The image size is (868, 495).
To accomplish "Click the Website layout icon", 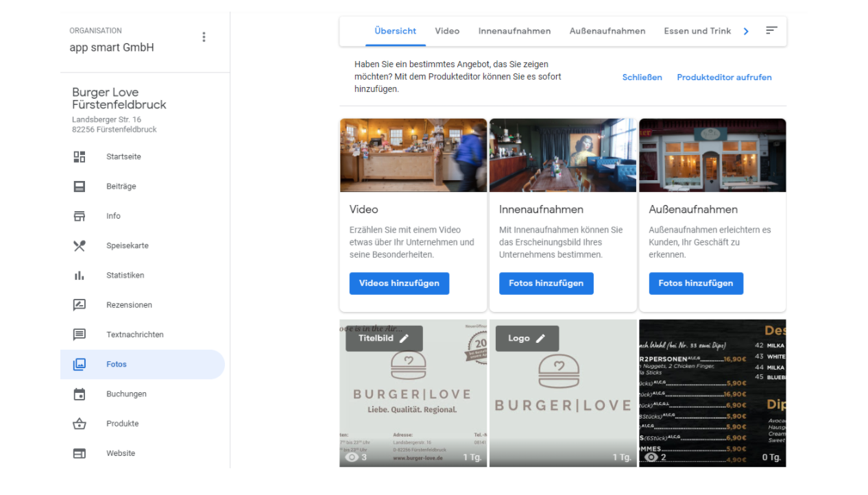I will pos(80,453).
